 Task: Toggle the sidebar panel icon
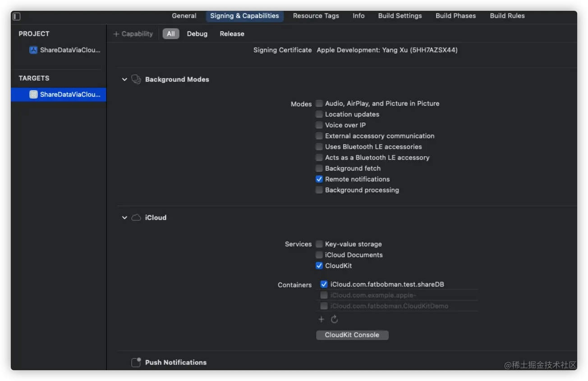tap(16, 16)
